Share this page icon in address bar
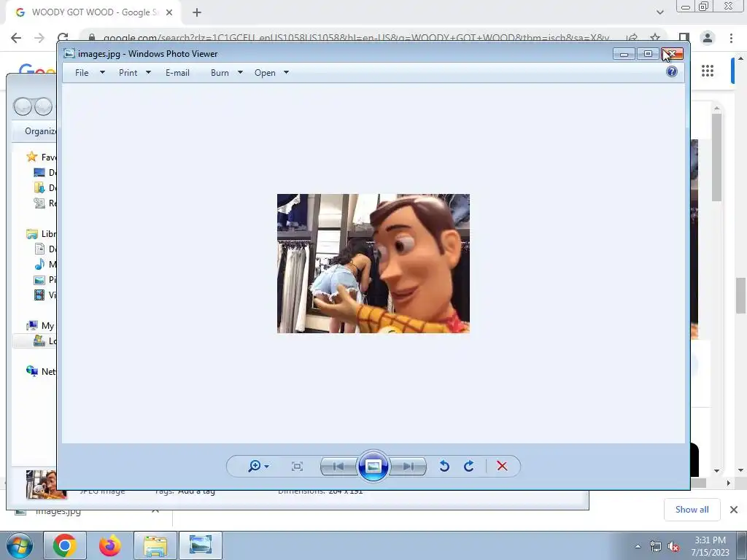Image resolution: width=747 pixels, height=560 pixels. 632,38
